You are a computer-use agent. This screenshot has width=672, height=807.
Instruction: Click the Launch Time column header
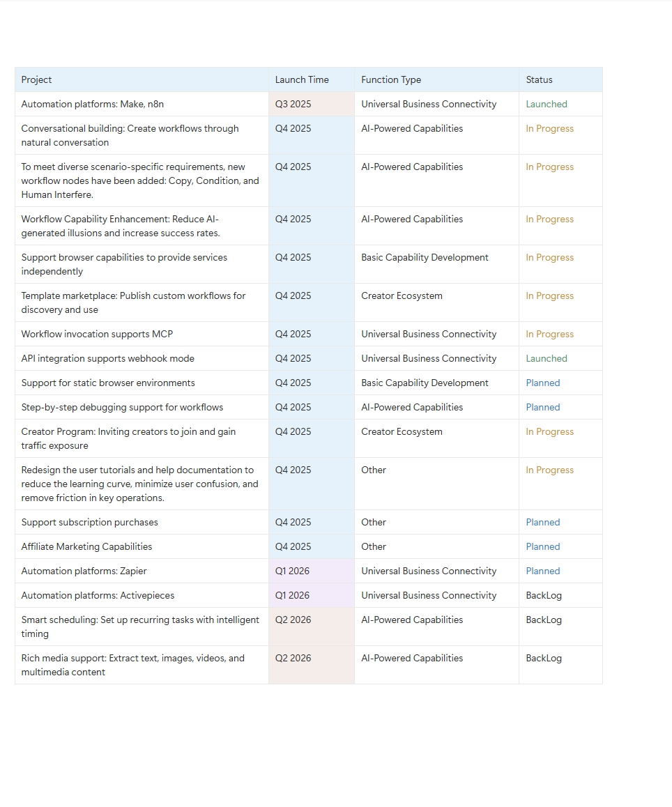pyautogui.click(x=302, y=79)
